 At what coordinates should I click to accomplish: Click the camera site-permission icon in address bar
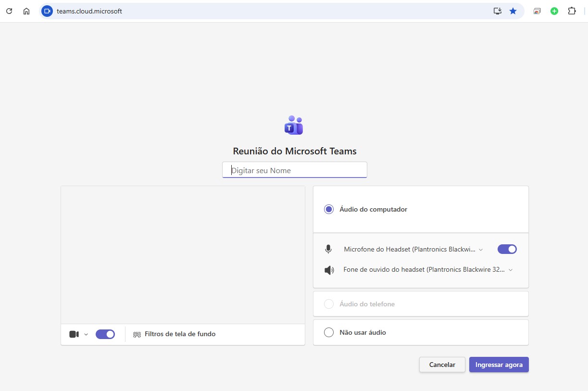(47, 11)
